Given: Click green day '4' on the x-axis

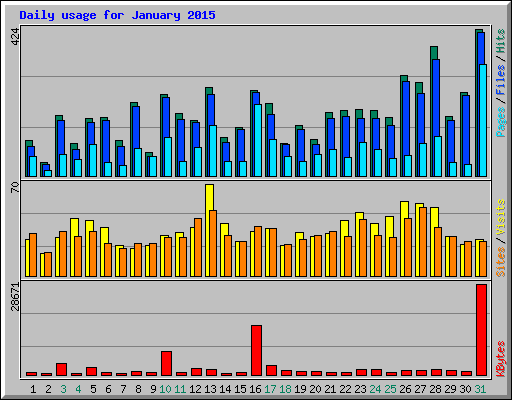Looking at the screenshot, I should (x=78, y=389).
